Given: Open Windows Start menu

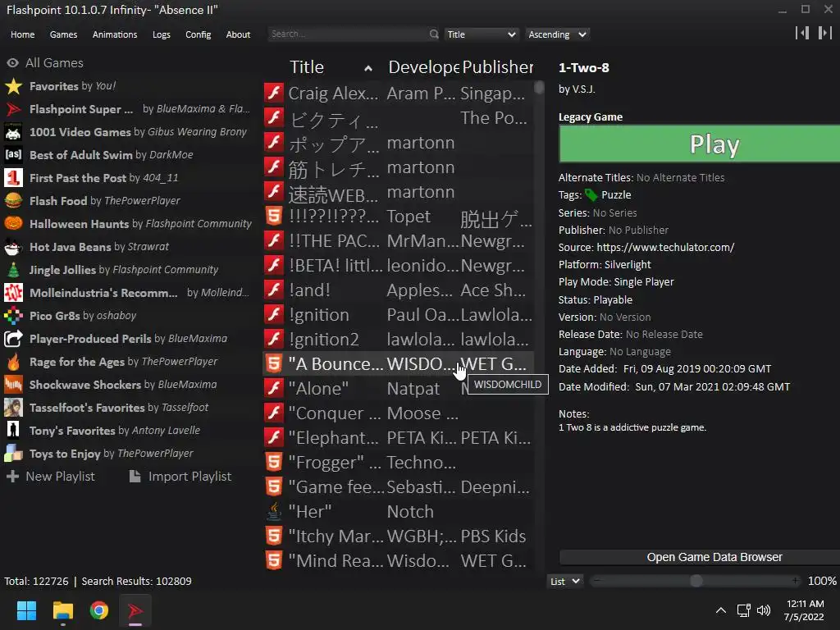Looking at the screenshot, I should (x=26, y=610).
